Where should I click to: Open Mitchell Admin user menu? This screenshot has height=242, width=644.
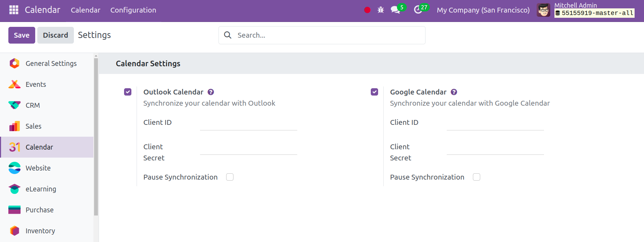pyautogui.click(x=585, y=10)
